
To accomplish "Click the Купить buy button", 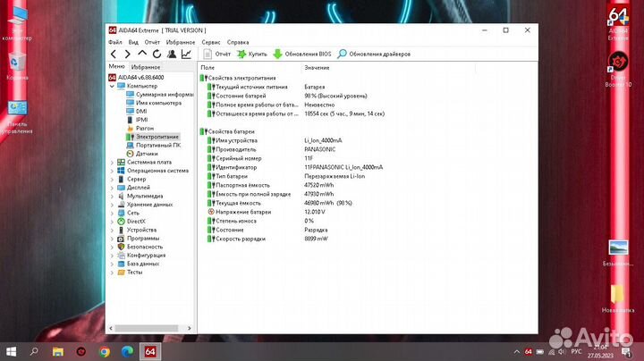I will click(x=252, y=55).
